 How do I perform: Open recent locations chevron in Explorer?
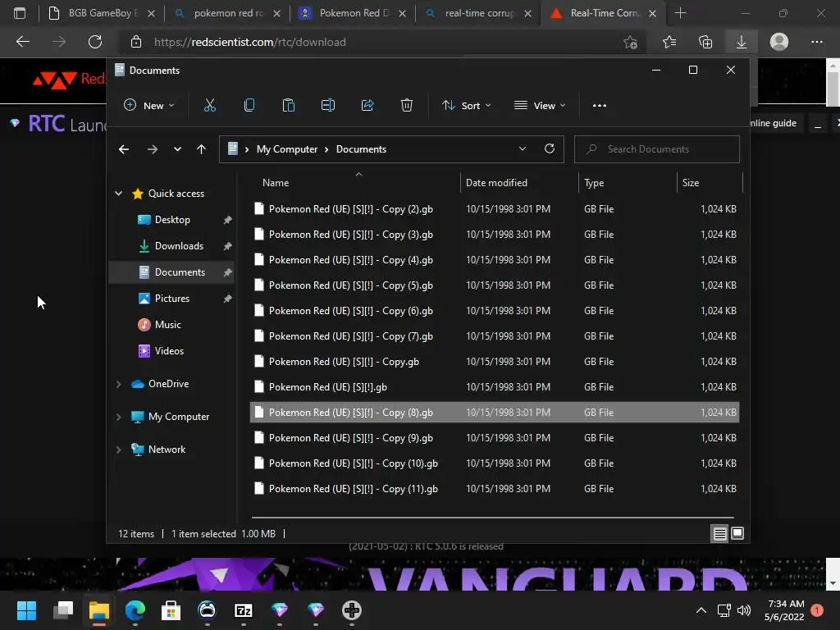[177, 149]
